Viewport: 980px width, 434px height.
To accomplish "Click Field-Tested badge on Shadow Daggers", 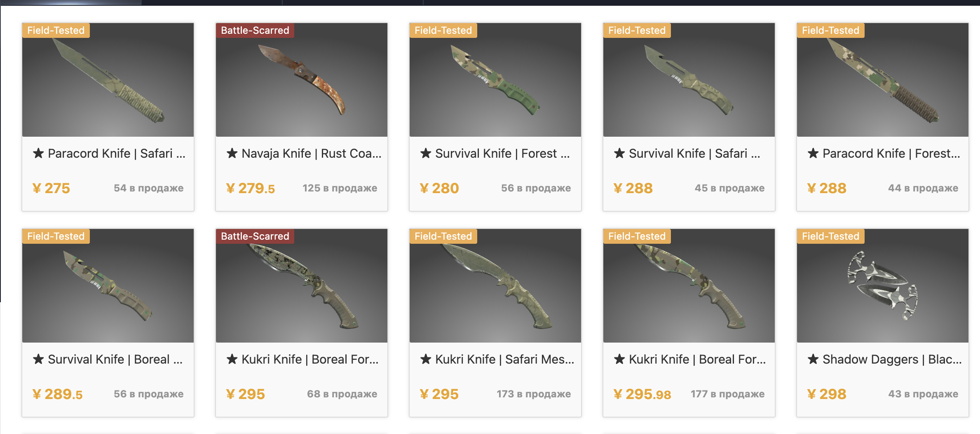I will click(x=830, y=236).
